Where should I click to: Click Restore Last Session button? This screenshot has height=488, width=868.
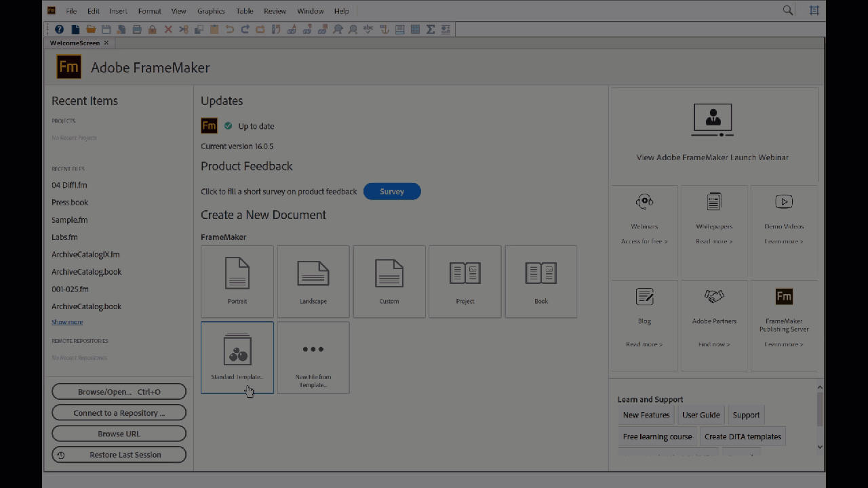(119, 455)
